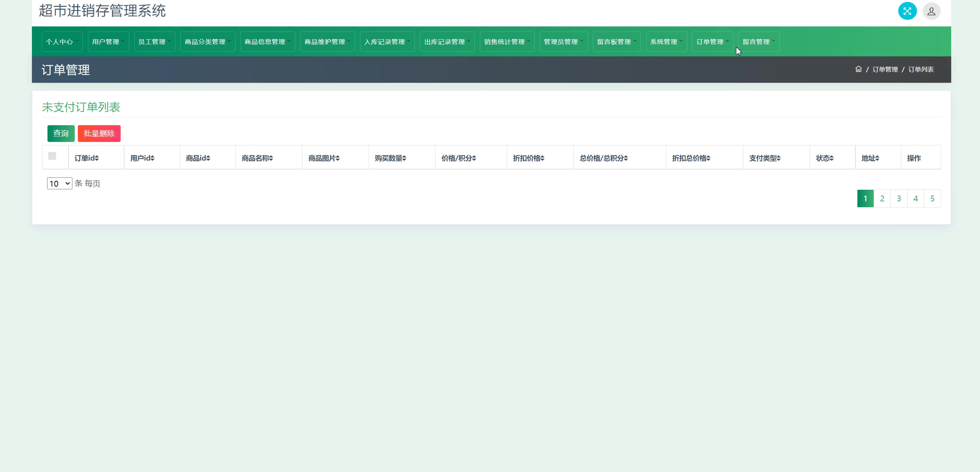This screenshot has height=472, width=980.
Task: Expand the 订单管理 nav dropdown
Action: click(x=712, y=42)
